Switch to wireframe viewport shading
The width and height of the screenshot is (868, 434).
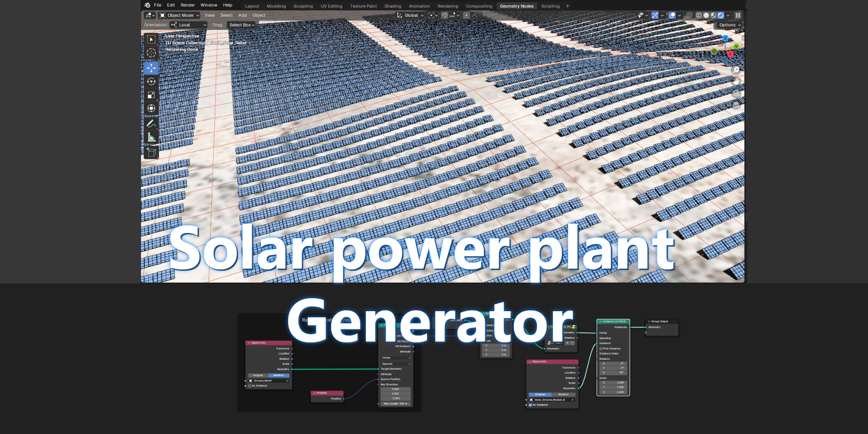[x=699, y=15]
